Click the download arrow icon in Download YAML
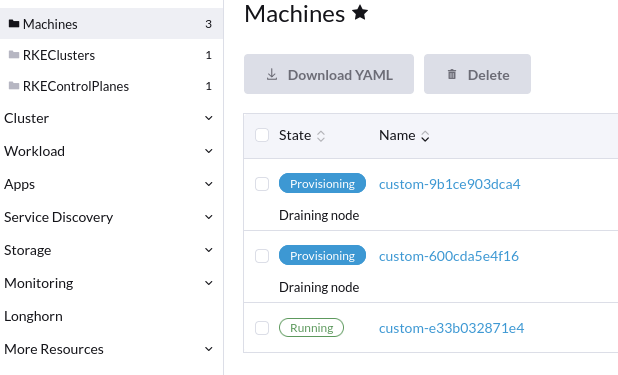The image size is (618, 375). pos(272,74)
